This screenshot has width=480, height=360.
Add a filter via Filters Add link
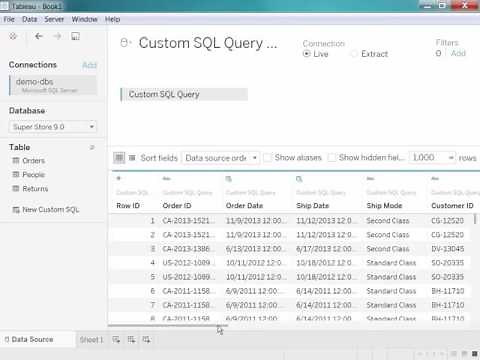coord(458,53)
